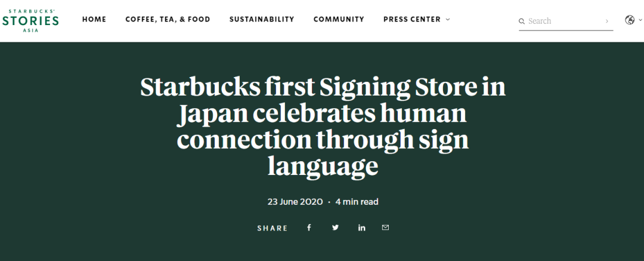The height and width of the screenshot is (261, 644).
Task: Share the article on Twitter
Action: tap(335, 228)
